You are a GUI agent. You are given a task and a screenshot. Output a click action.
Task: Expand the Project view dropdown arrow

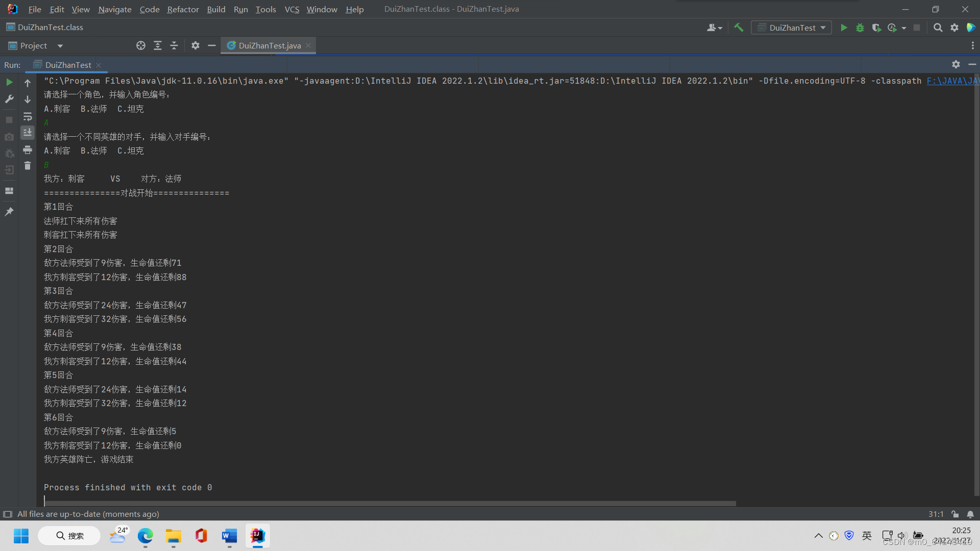pos(60,46)
